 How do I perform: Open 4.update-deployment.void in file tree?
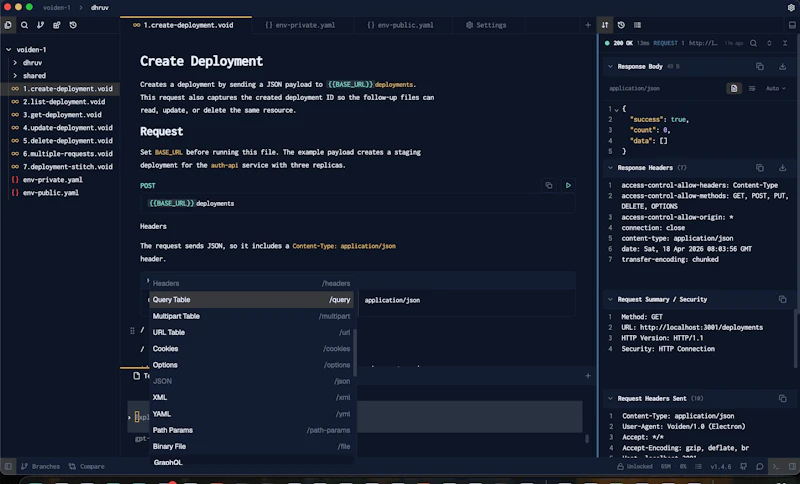coord(67,128)
